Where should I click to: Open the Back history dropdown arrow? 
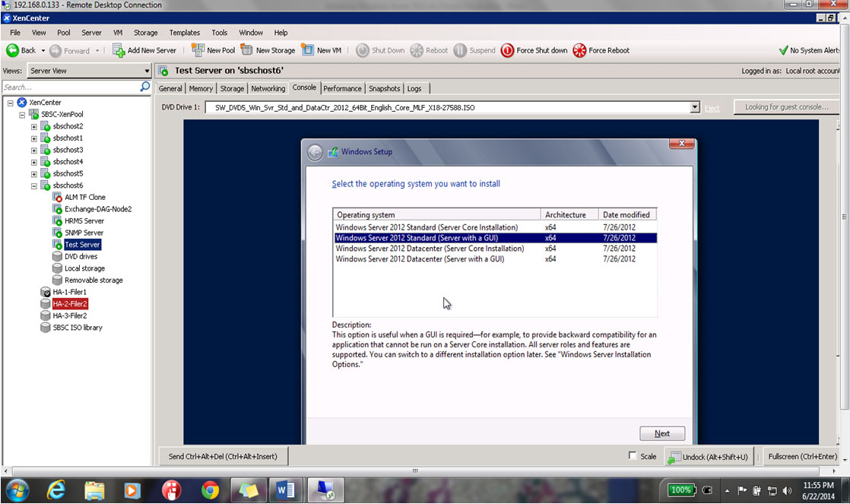click(43, 50)
